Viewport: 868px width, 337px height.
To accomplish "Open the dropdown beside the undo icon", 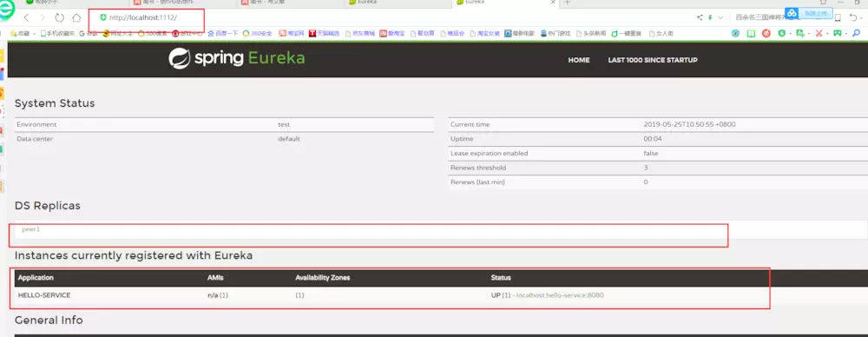I will pyautogui.click(x=861, y=18).
